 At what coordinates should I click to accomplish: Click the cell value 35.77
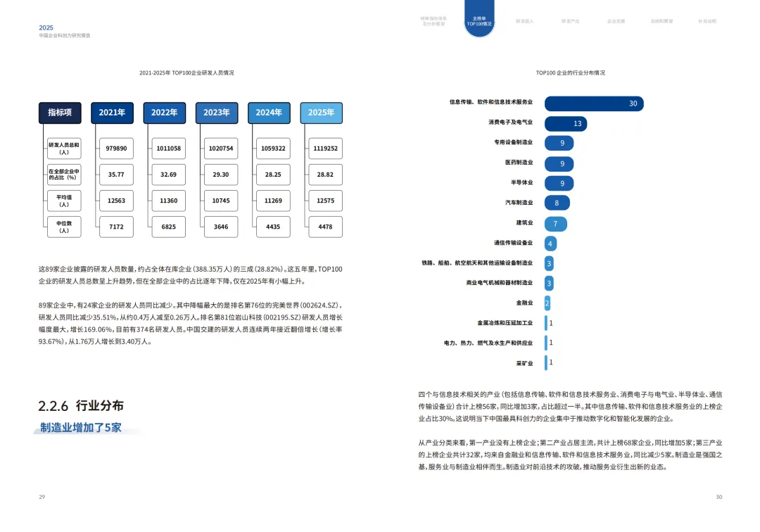pyautogui.click(x=116, y=175)
